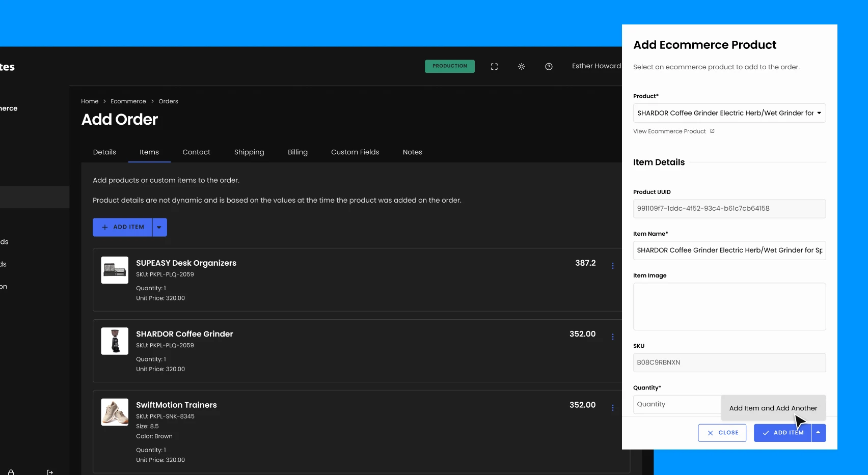Follow the View Ecommerce Product link
Image resolution: width=868 pixels, height=475 pixels.
pos(669,131)
